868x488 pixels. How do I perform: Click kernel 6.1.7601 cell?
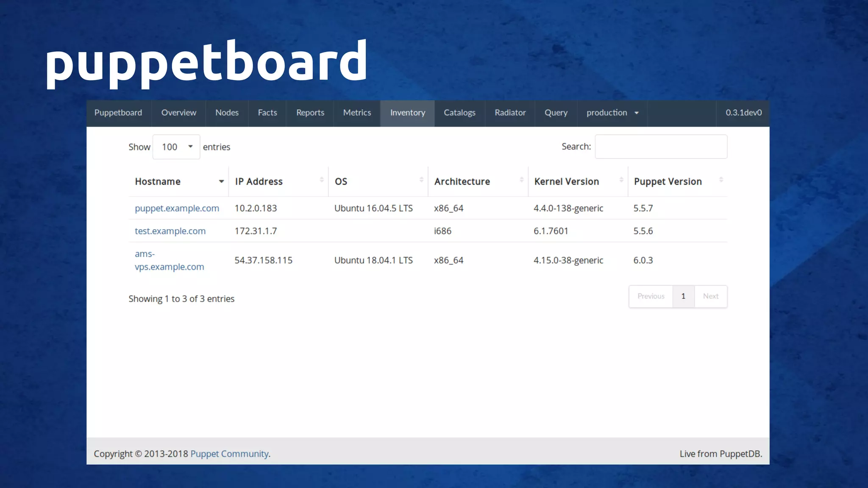coord(551,231)
